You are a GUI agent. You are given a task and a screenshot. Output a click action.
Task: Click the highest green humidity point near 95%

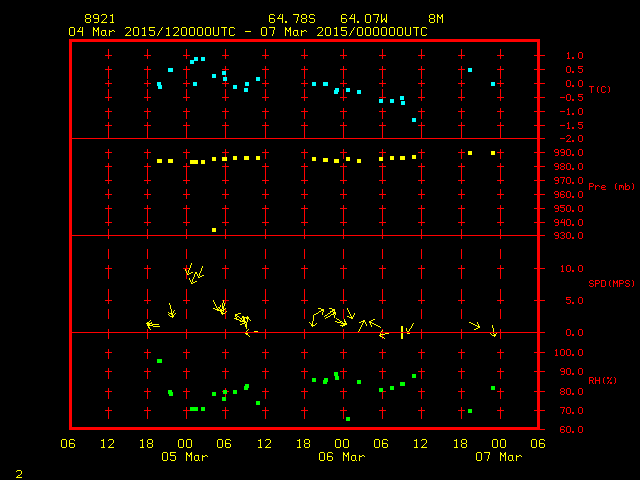tap(159, 361)
